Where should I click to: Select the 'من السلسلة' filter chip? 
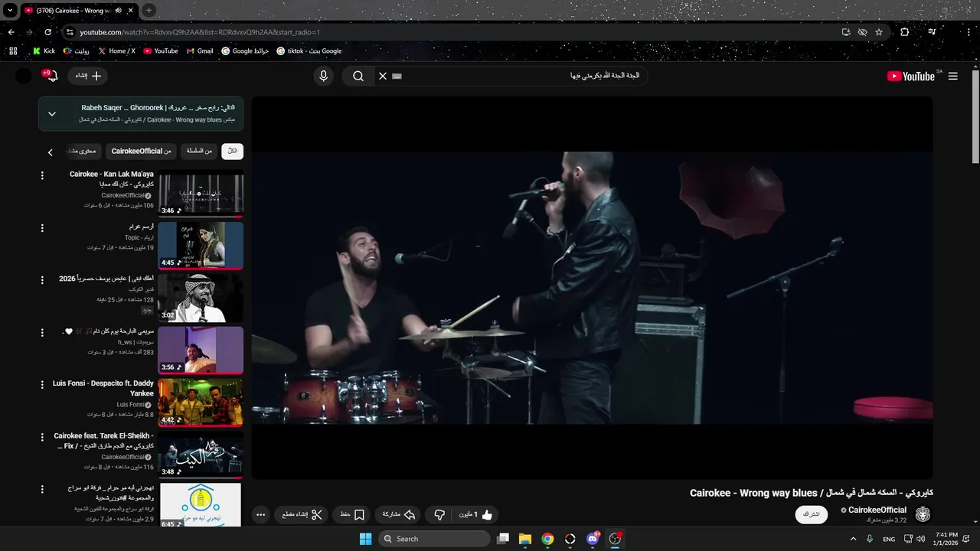point(199,151)
